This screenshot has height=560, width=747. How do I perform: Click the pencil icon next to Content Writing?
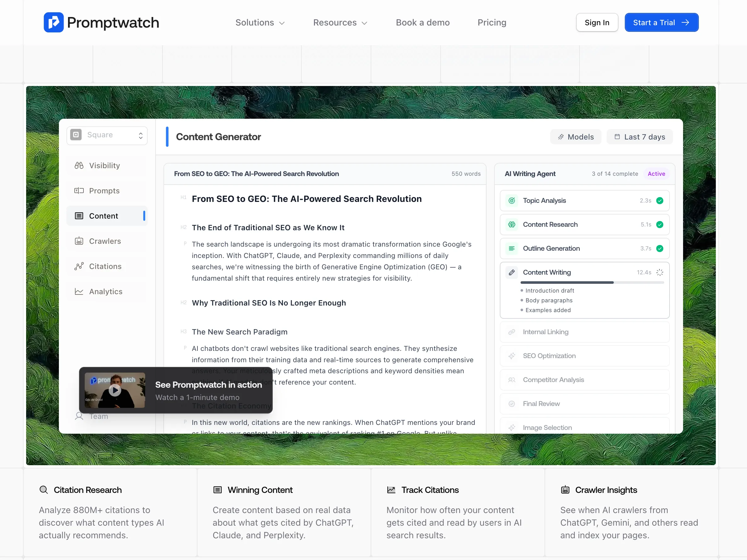512,272
